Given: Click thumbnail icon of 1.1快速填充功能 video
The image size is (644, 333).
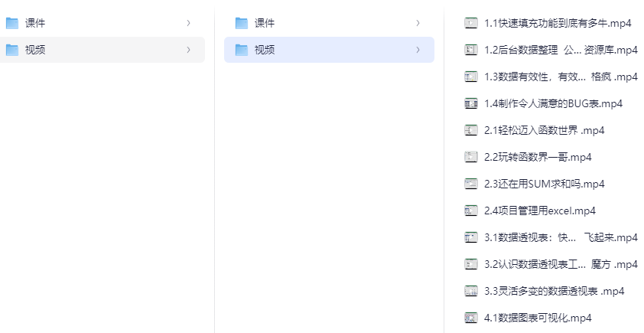Looking at the screenshot, I should [471, 23].
